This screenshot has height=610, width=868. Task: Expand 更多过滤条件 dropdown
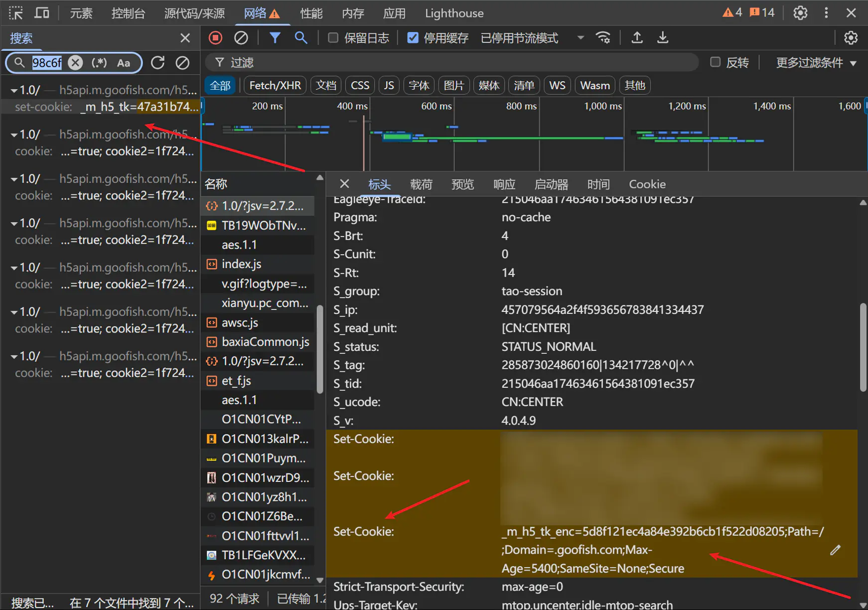point(816,63)
